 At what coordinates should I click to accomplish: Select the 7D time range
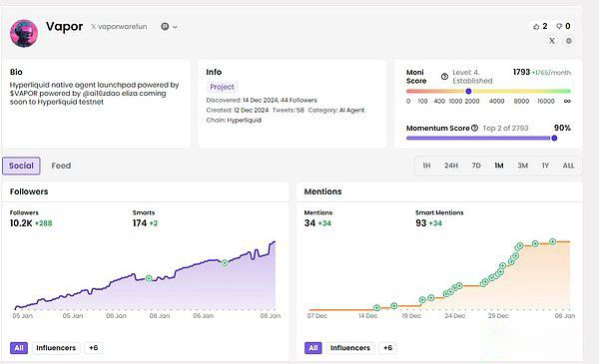click(x=476, y=166)
